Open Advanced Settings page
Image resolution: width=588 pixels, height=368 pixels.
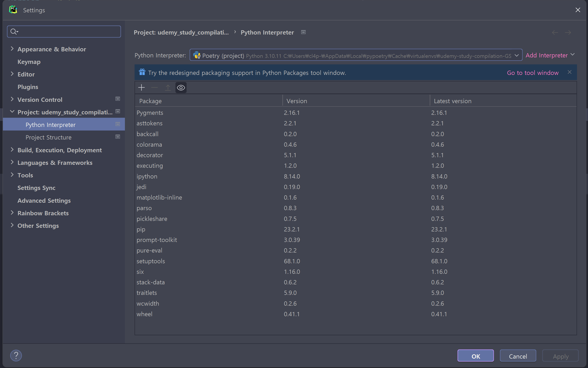pos(44,200)
